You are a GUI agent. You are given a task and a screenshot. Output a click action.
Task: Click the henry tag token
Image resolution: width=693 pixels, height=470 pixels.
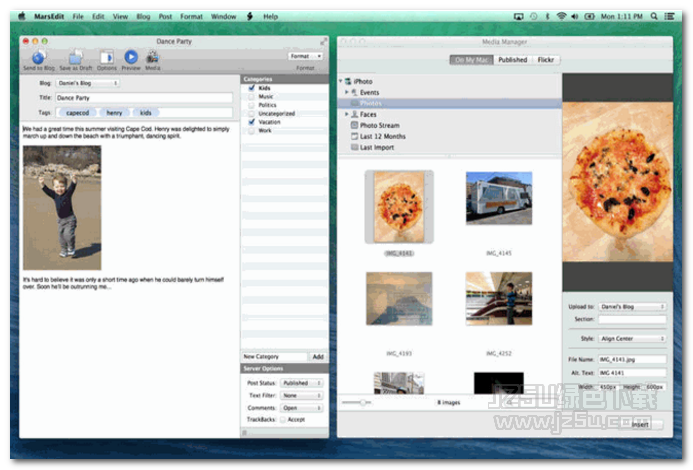pyautogui.click(x=114, y=113)
